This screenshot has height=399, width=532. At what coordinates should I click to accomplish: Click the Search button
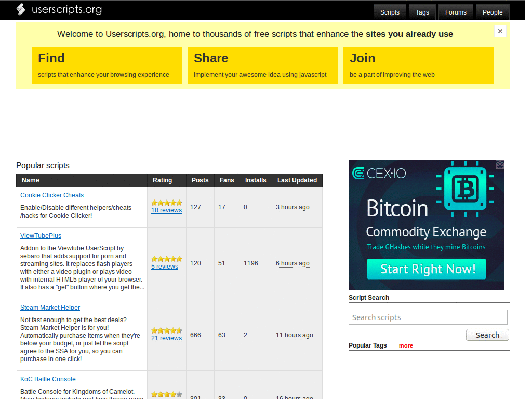tap(487, 335)
